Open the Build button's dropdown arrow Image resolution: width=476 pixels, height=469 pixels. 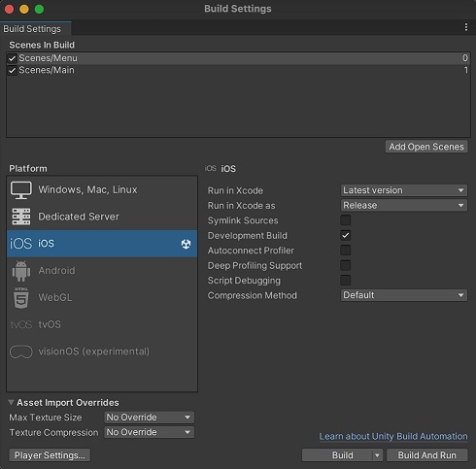(x=377, y=455)
